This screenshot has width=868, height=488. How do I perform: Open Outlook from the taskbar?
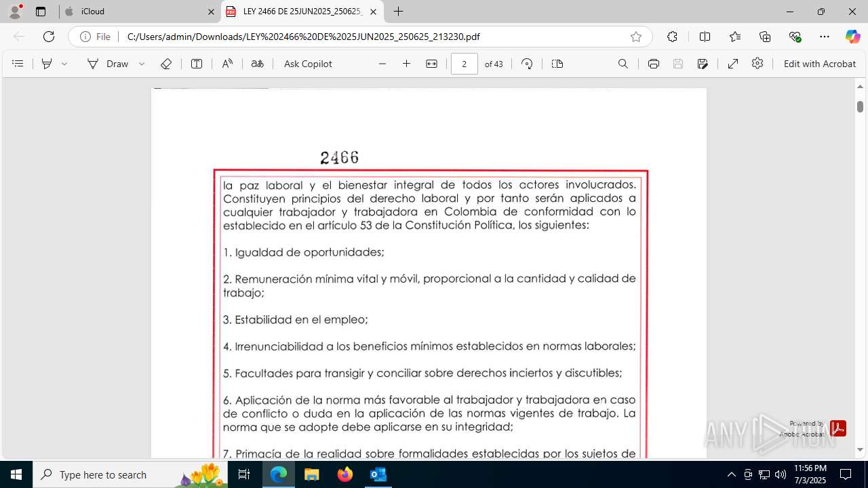click(378, 474)
